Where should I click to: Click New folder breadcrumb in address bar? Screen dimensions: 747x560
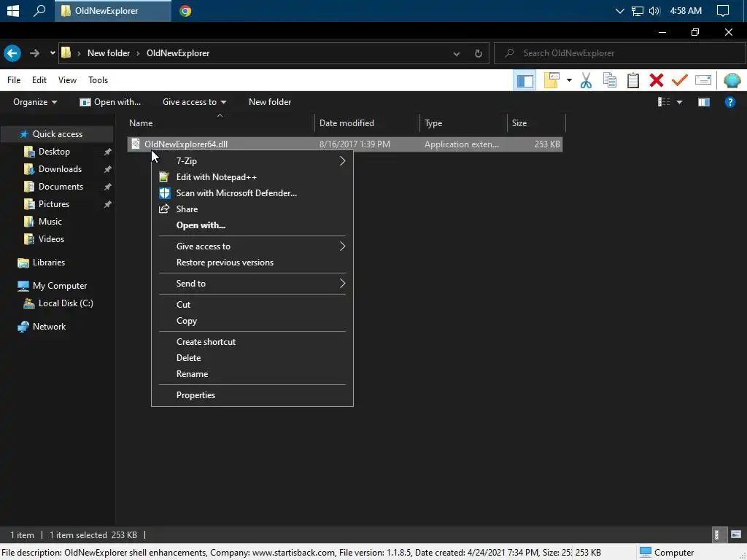pos(109,52)
